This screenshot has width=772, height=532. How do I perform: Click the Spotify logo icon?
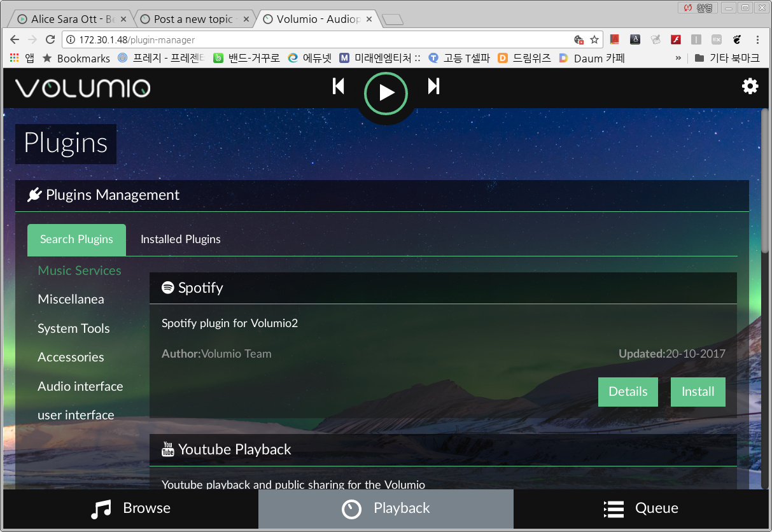168,288
